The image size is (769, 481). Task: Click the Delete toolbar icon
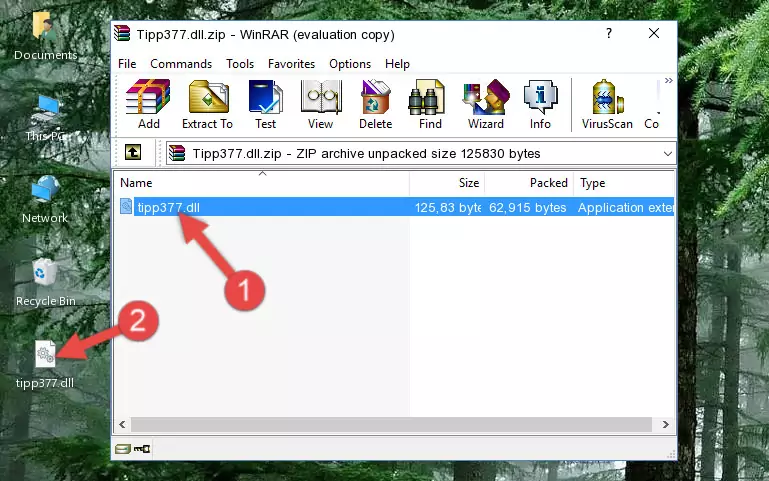point(376,104)
